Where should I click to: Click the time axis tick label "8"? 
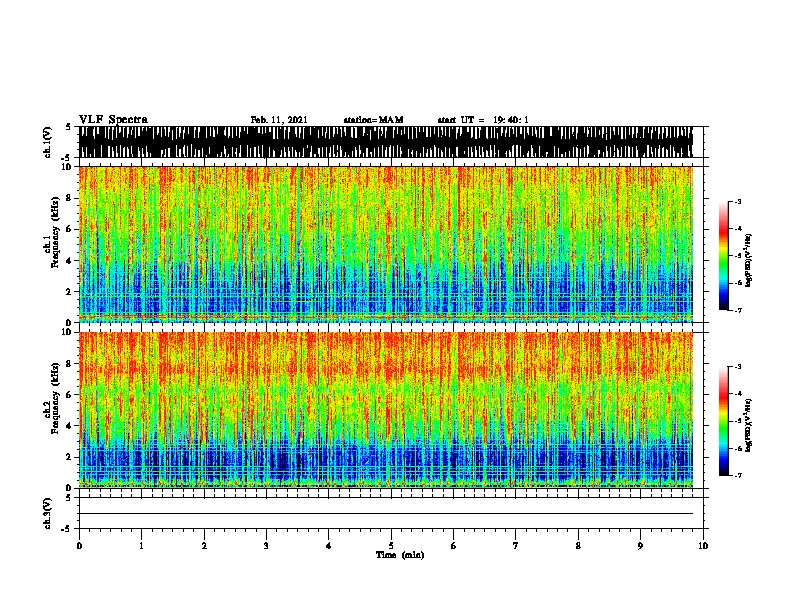(x=578, y=546)
